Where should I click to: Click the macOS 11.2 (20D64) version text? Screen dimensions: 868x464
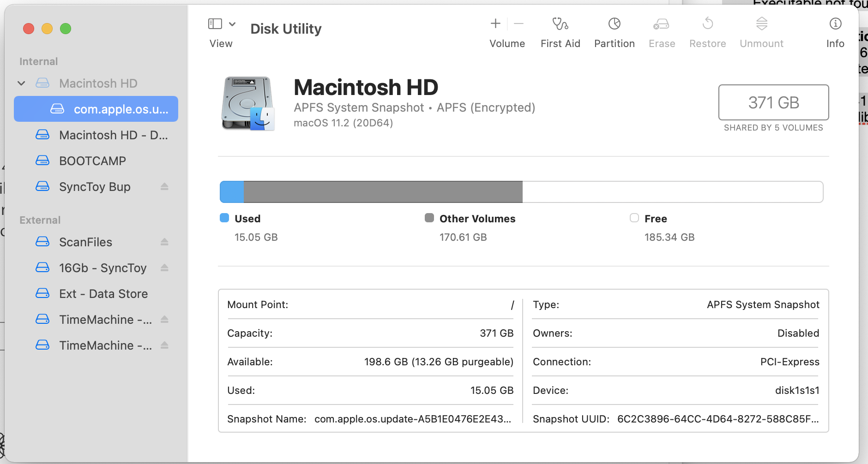pyautogui.click(x=344, y=123)
